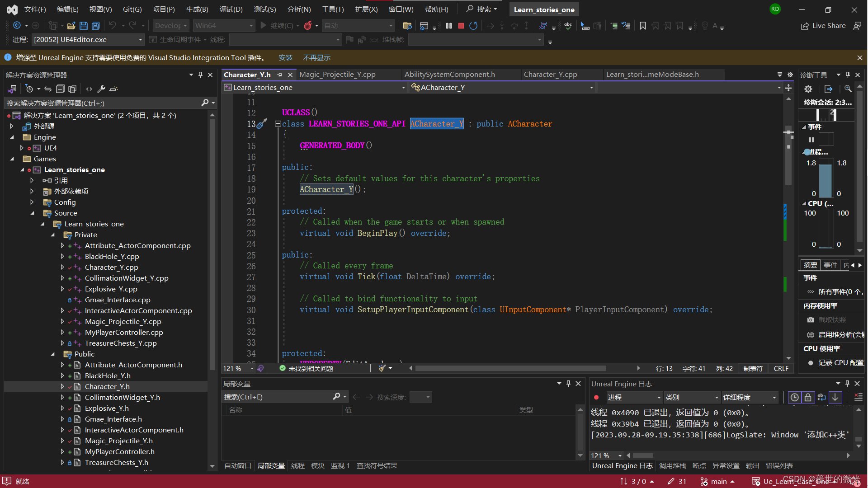Pause debugging via the break-all icon
This screenshot has width=868, height=488.
448,26
